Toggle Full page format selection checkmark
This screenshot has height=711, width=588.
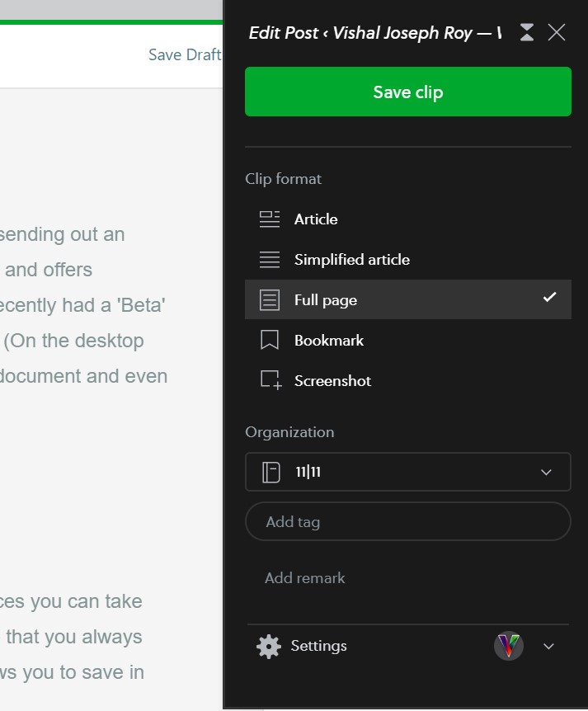click(x=549, y=299)
